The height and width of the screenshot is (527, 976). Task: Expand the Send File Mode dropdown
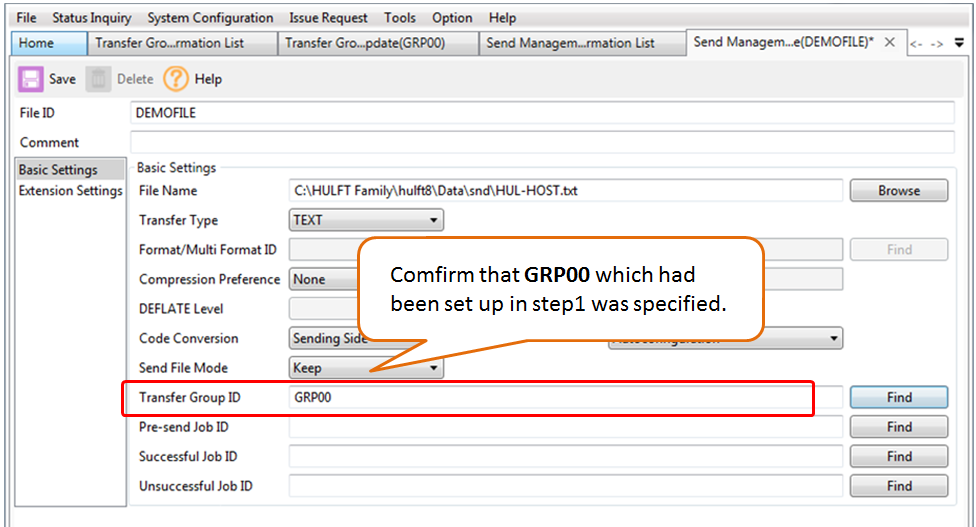433,368
